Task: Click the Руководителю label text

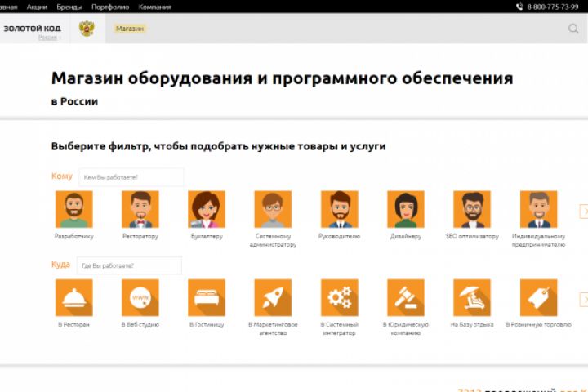Action: click(x=340, y=236)
